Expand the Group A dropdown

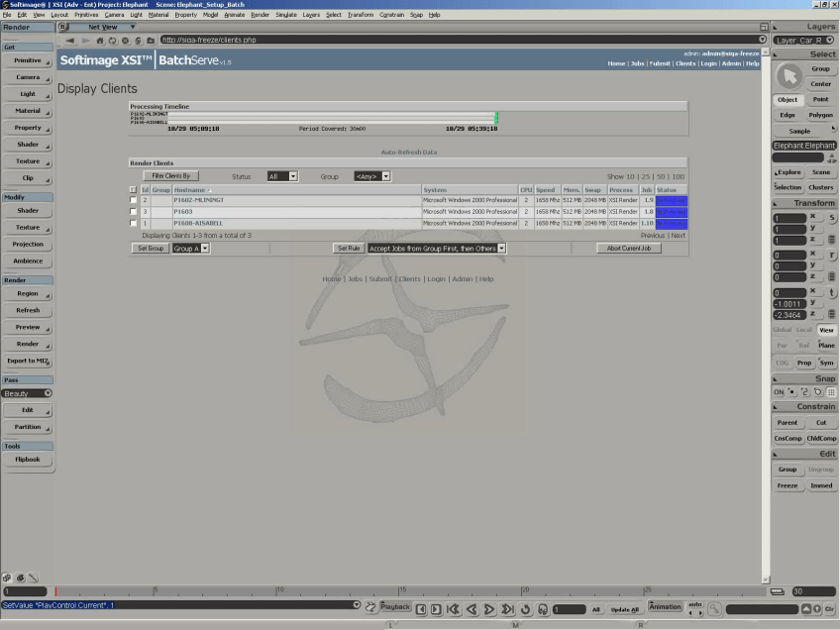(190, 249)
